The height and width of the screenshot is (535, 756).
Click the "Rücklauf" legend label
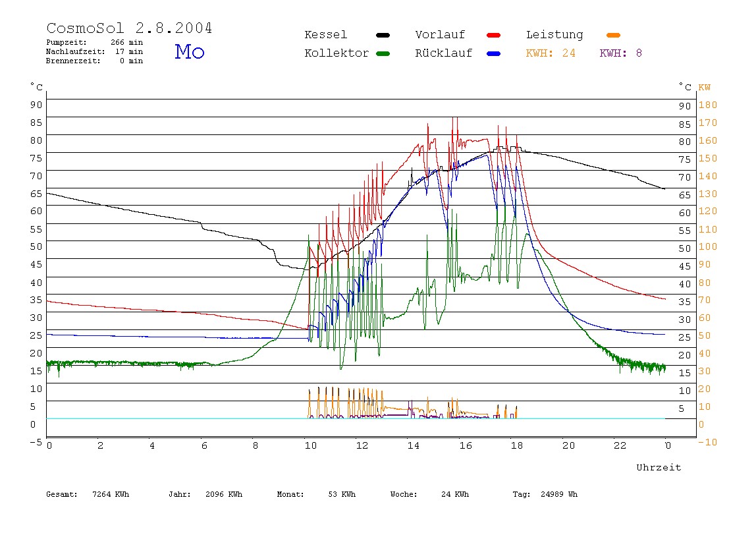click(x=444, y=53)
